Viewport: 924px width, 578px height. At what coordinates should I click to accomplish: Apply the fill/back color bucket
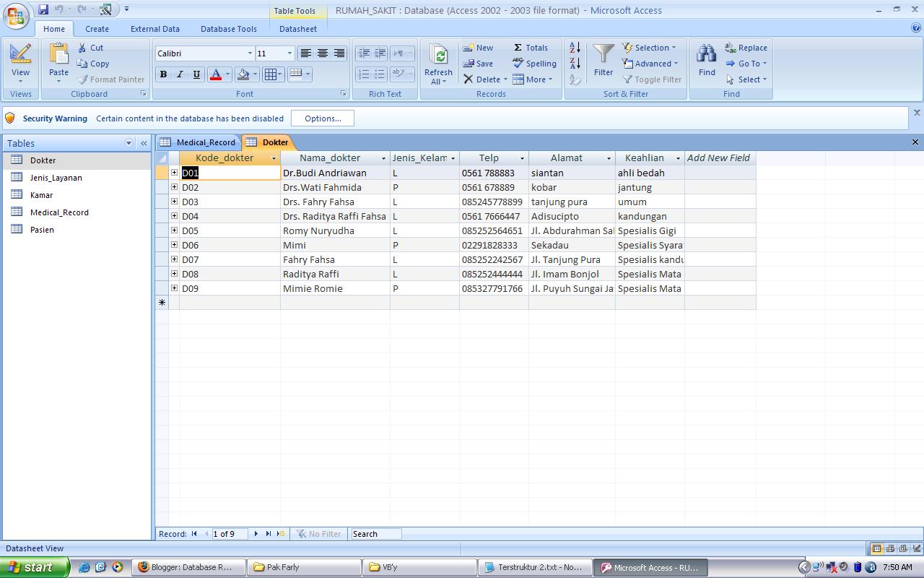pos(243,74)
